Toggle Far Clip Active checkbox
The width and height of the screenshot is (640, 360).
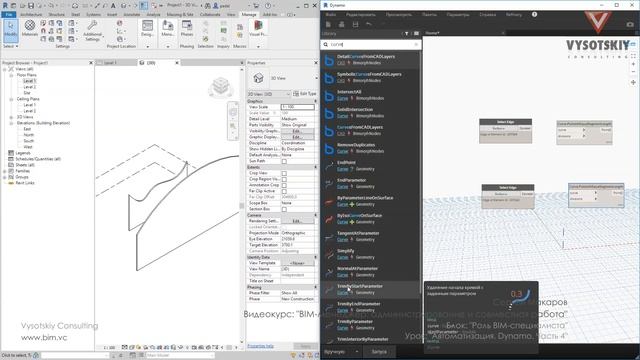[284, 191]
